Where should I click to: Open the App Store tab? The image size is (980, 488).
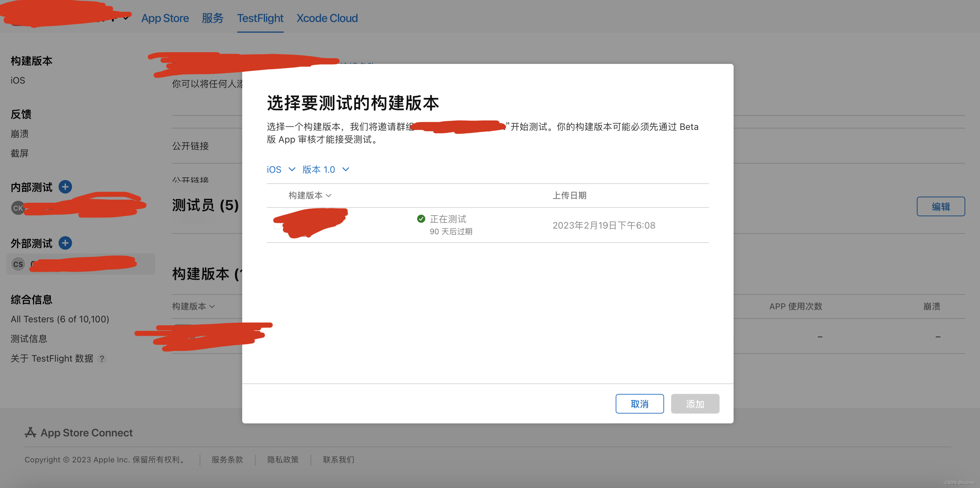pos(165,18)
